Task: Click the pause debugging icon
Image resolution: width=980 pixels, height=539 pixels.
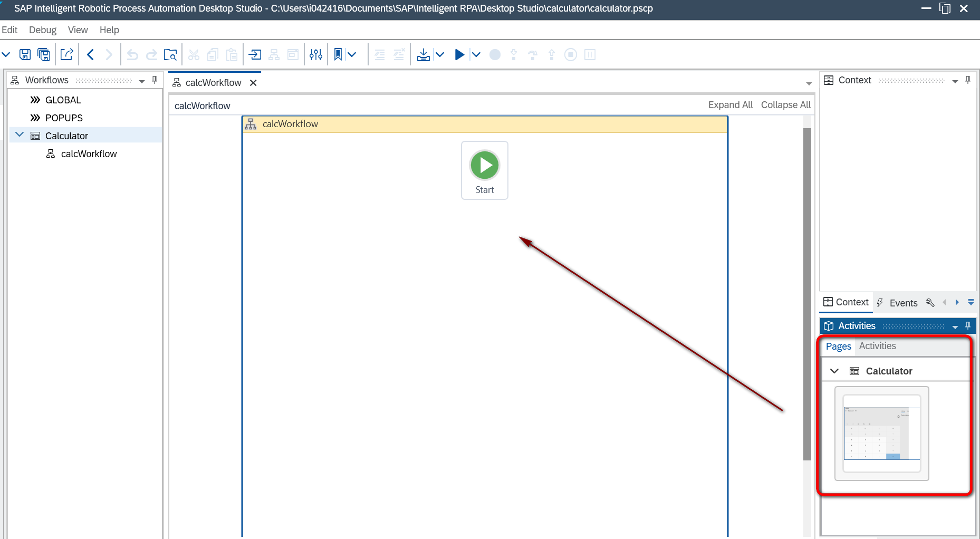Action: click(590, 54)
